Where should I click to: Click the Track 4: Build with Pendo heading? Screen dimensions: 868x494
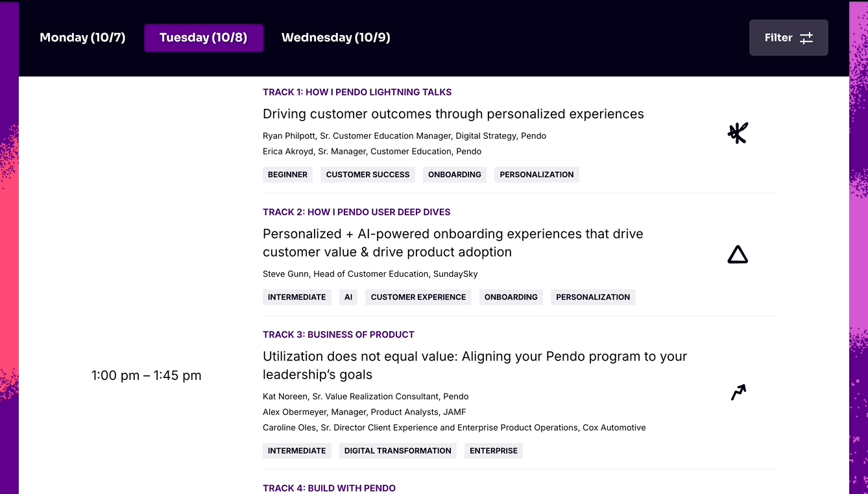pyautogui.click(x=329, y=488)
